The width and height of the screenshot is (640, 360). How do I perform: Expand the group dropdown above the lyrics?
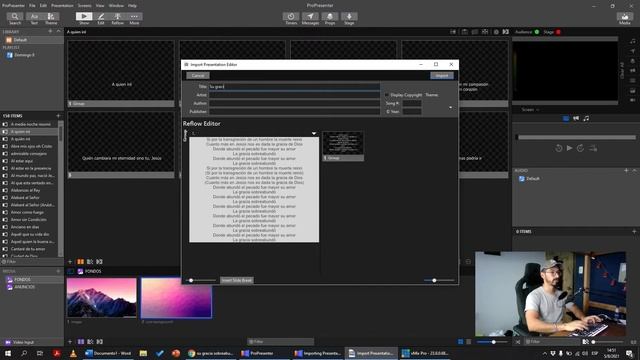click(x=313, y=133)
